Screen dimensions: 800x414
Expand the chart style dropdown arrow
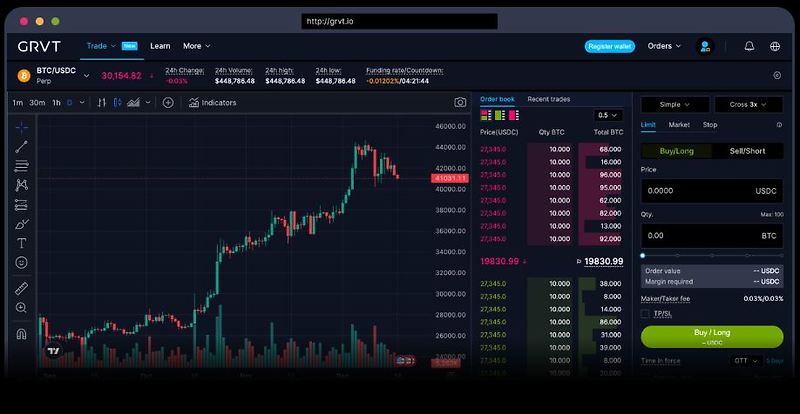pyautogui.click(x=148, y=103)
